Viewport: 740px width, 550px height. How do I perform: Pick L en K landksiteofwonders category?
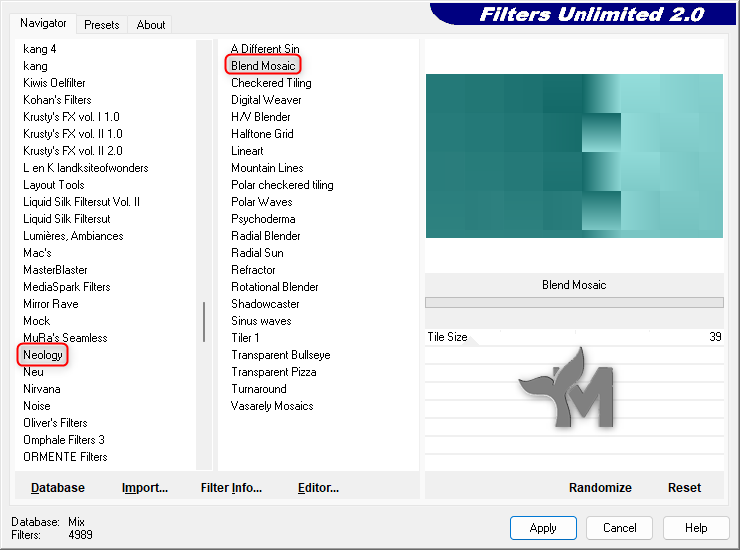pyautogui.click(x=85, y=168)
